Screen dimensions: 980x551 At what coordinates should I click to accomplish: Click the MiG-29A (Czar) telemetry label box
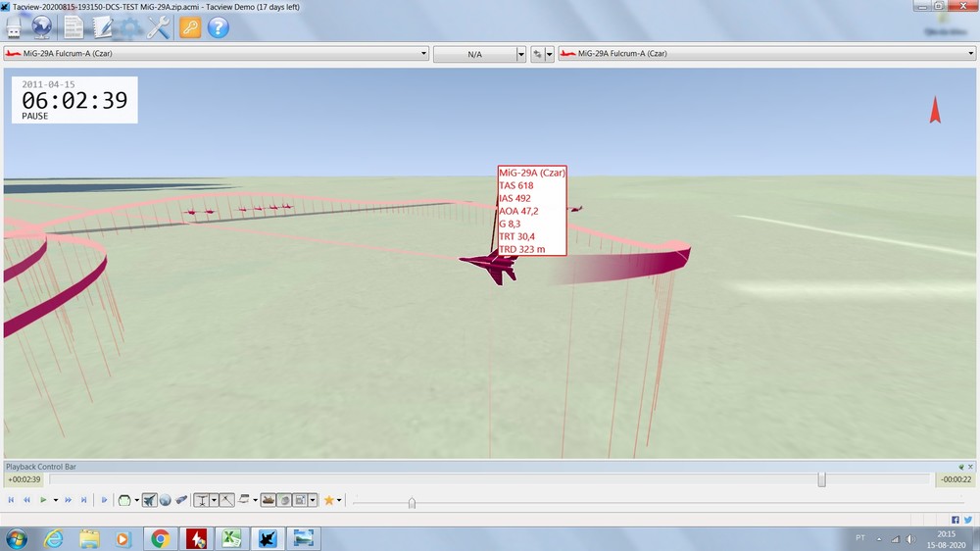532,211
